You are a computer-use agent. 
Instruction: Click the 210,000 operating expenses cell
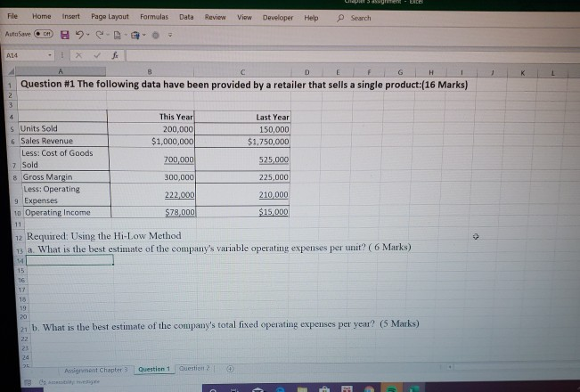(242, 194)
